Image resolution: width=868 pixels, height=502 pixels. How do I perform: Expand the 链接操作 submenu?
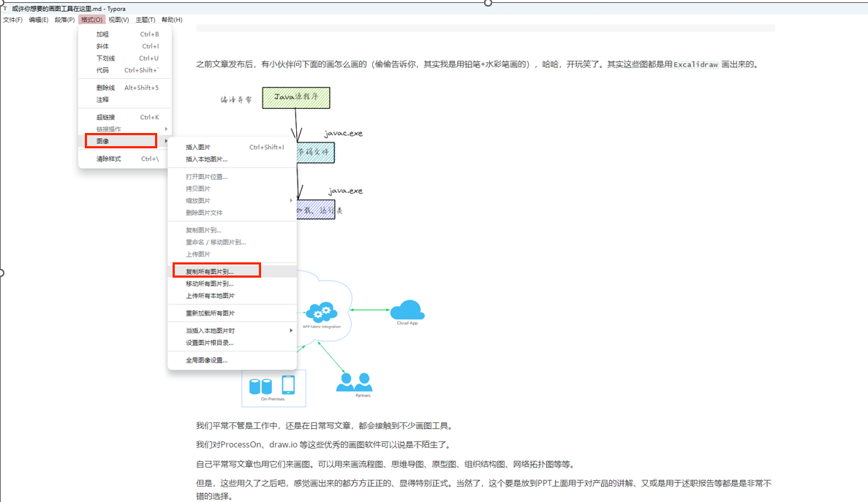click(125, 129)
